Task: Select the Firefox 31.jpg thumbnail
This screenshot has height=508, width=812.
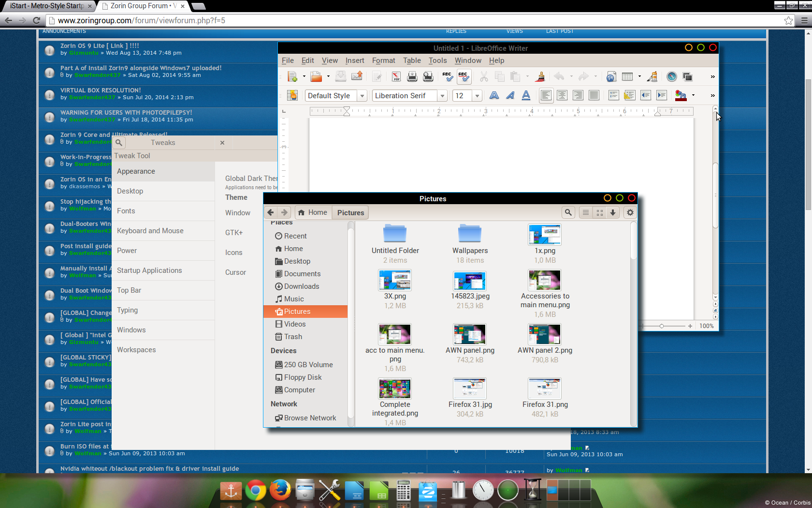Action: pyautogui.click(x=470, y=389)
